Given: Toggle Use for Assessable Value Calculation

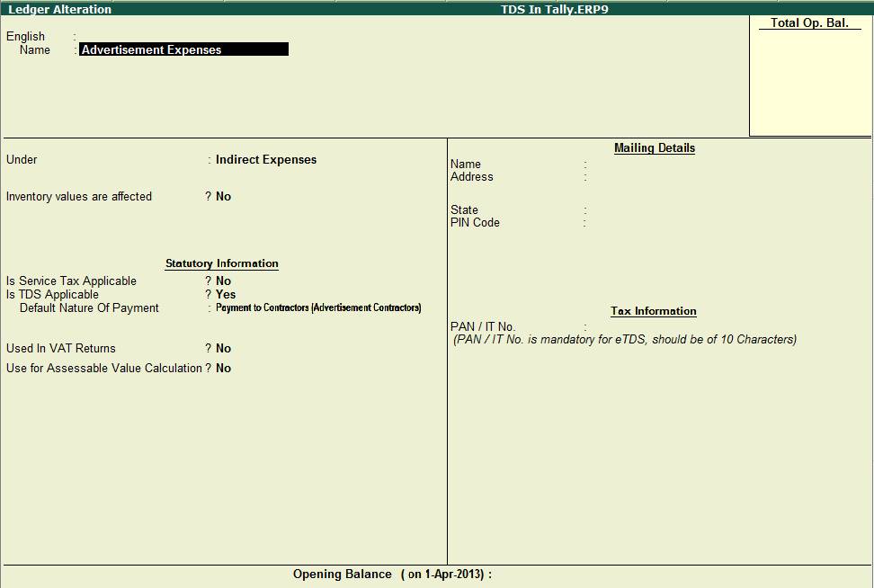Looking at the screenshot, I should pyautogui.click(x=222, y=368).
